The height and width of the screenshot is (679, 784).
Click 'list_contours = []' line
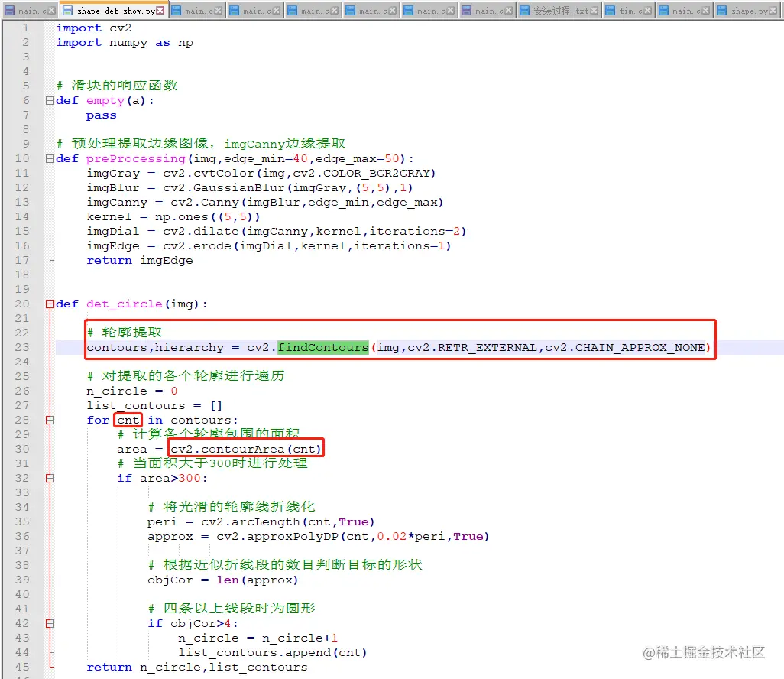click(x=154, y=405)
